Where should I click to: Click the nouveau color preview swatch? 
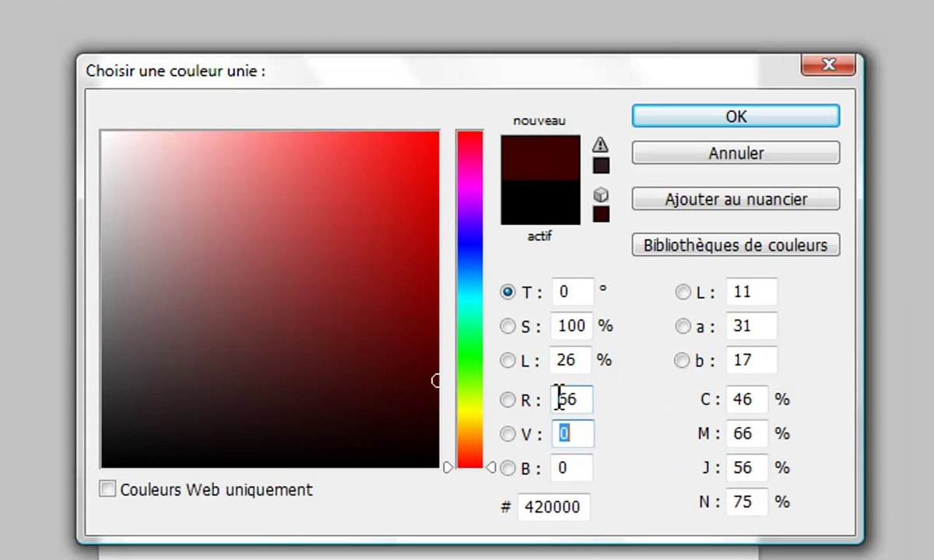coord(540,158)
